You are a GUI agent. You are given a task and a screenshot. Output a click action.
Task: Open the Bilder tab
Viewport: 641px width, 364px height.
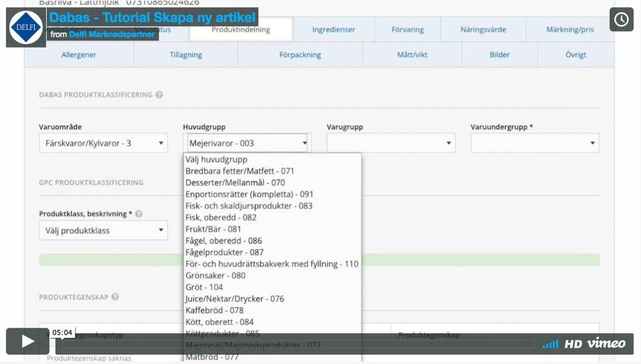coord(499,55)
